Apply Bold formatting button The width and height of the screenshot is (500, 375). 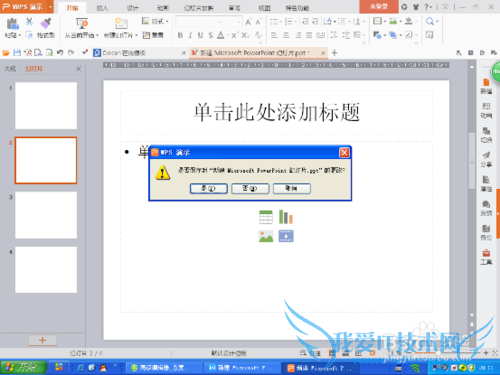(x=180, y=35)
